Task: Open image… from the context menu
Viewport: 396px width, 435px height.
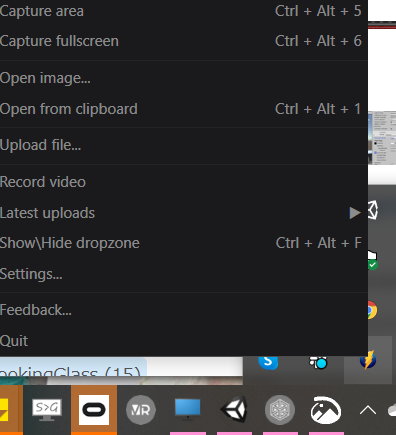Action: coord(184,78)
